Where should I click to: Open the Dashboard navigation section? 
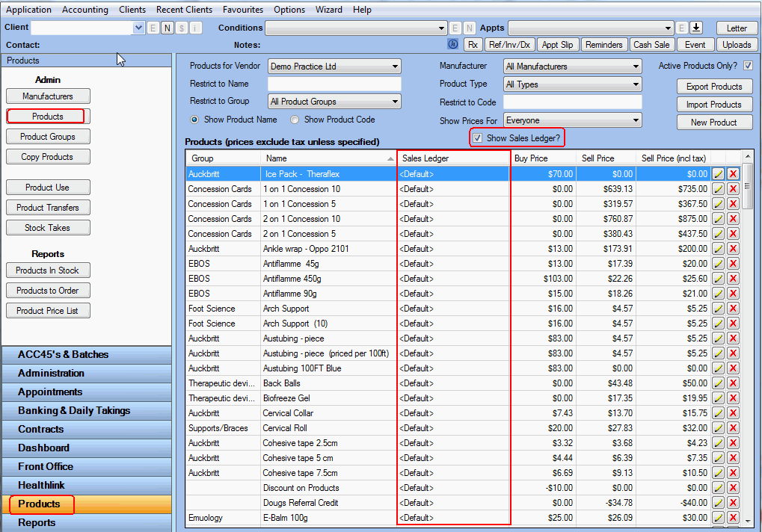pyautogui.click(x=87, y=448)
